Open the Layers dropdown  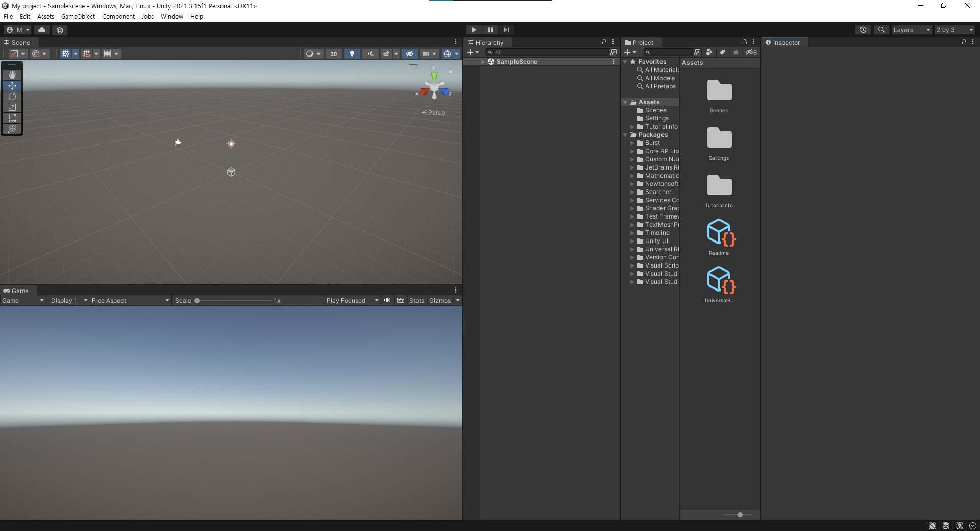[x=912, y=30]
